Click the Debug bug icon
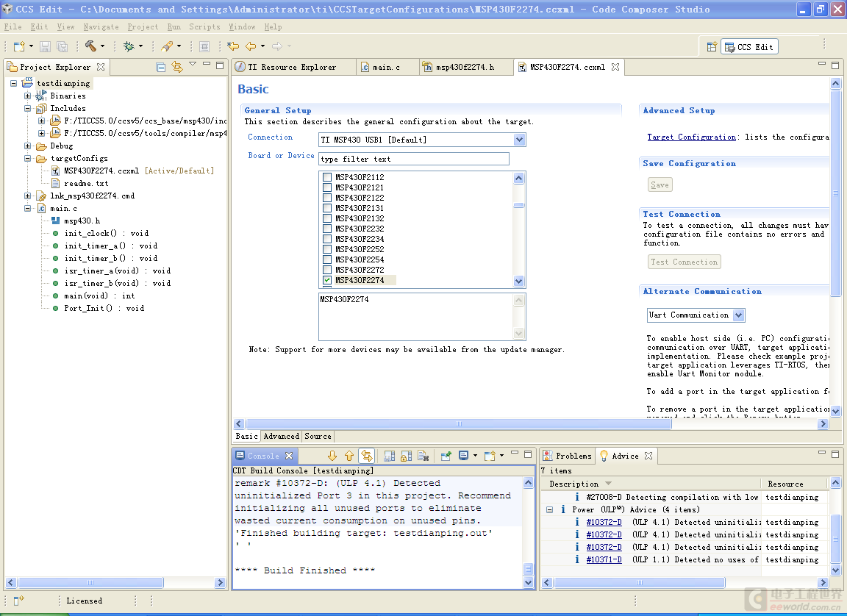Image resolution: width=847 pixels, height=616 pixels. click(129, 46)
